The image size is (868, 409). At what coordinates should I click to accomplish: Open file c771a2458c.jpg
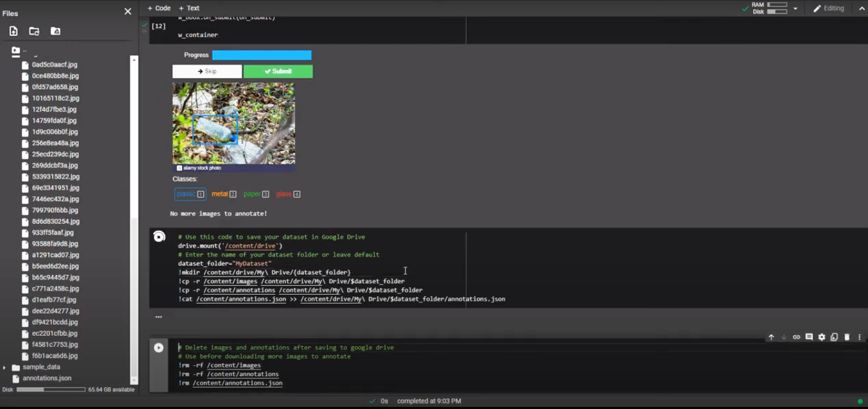(55, 289)
